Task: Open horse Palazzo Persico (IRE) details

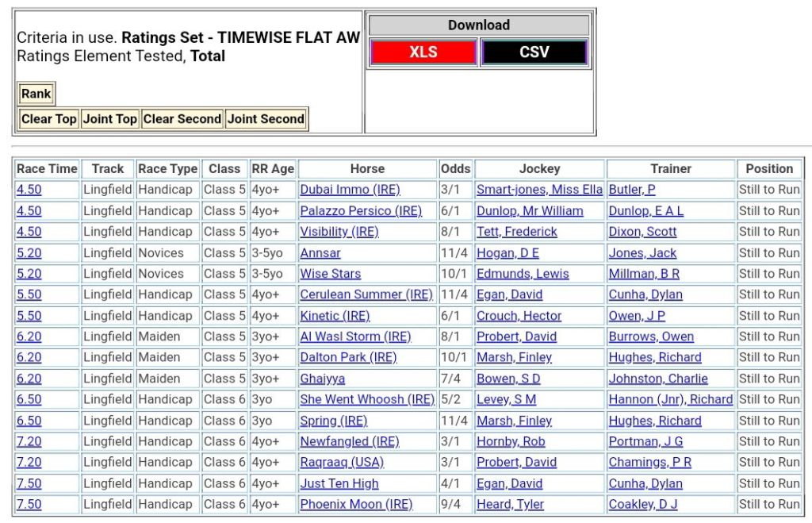Action: pos(361,211)
